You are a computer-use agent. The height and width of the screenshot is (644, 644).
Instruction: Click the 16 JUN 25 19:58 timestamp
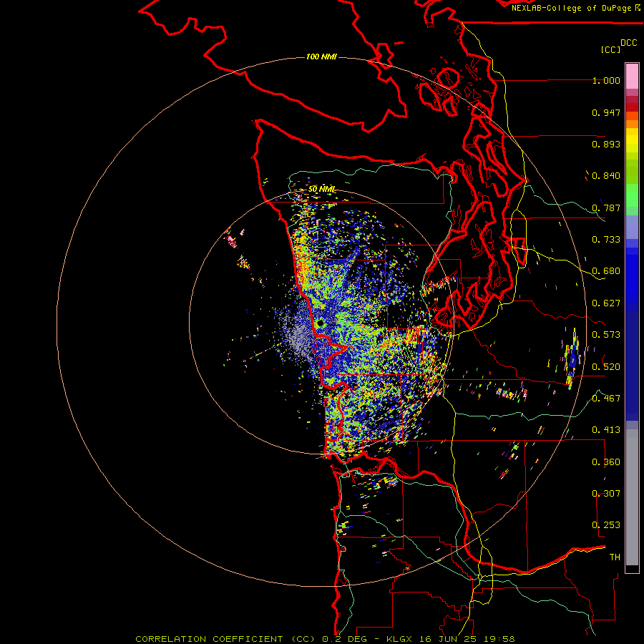[467, 639]
